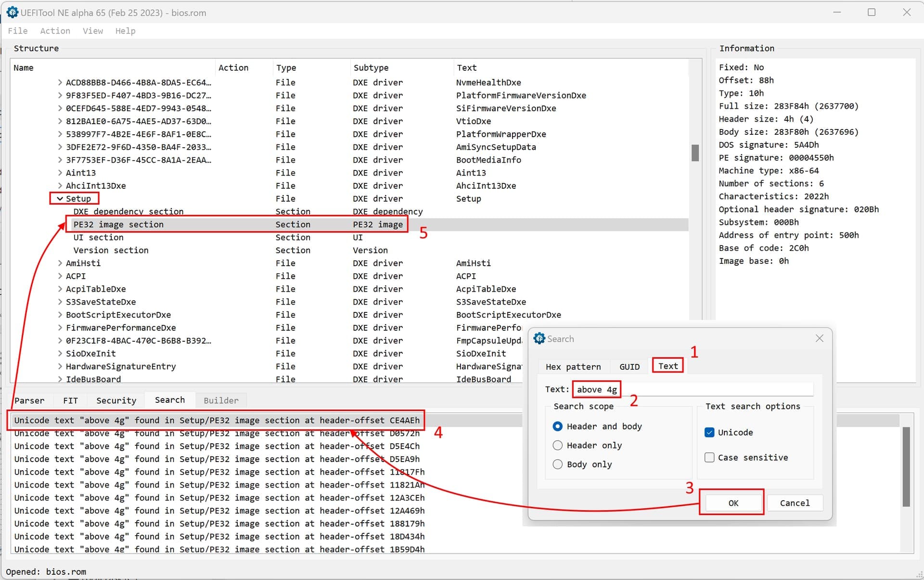This screenshot has width=924, height=580.
Task: Expand the 0CEFD645-588E-4ED7 node
Action: tap(60, 108)
